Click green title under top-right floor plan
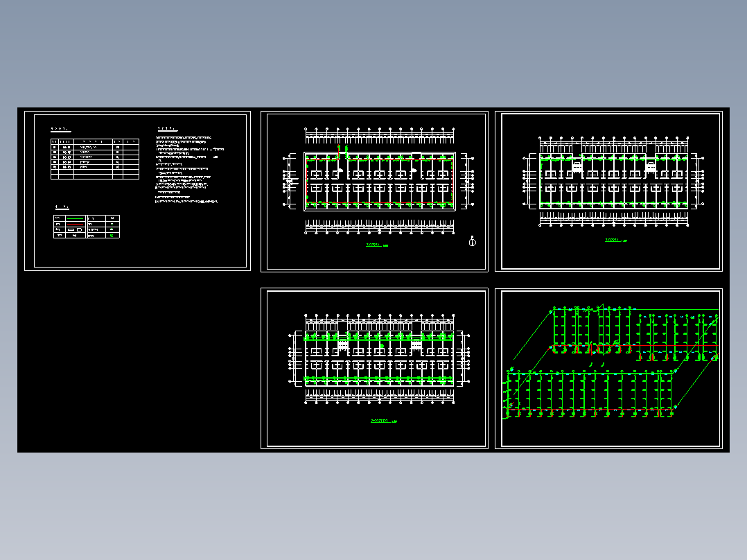747x560 pixels. point(615,240)
